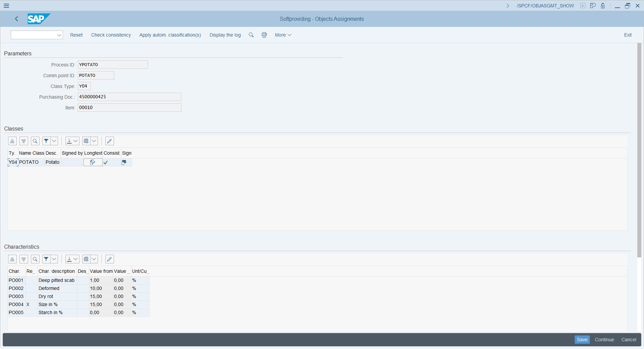The height and width of the screenshot is (349, 644).
Task: Click the Sign icon in POTATO row
Action: click(x=124, y=162)
